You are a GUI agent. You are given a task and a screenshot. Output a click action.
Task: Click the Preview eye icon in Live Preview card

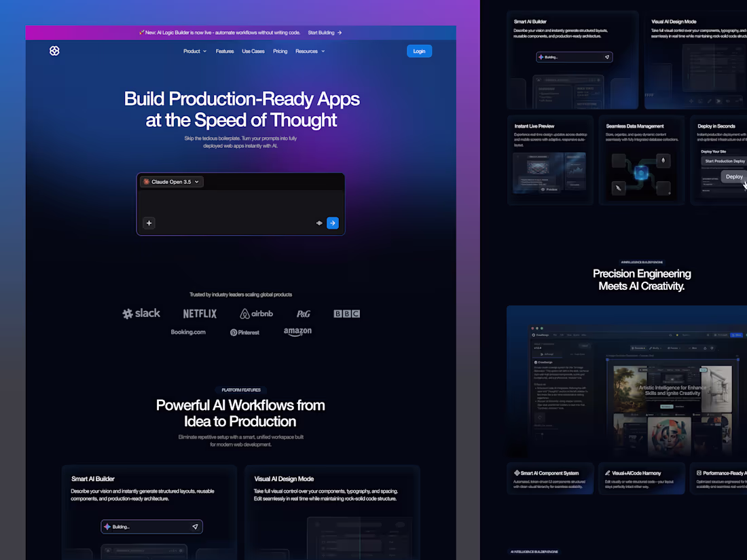click(543, 189)
